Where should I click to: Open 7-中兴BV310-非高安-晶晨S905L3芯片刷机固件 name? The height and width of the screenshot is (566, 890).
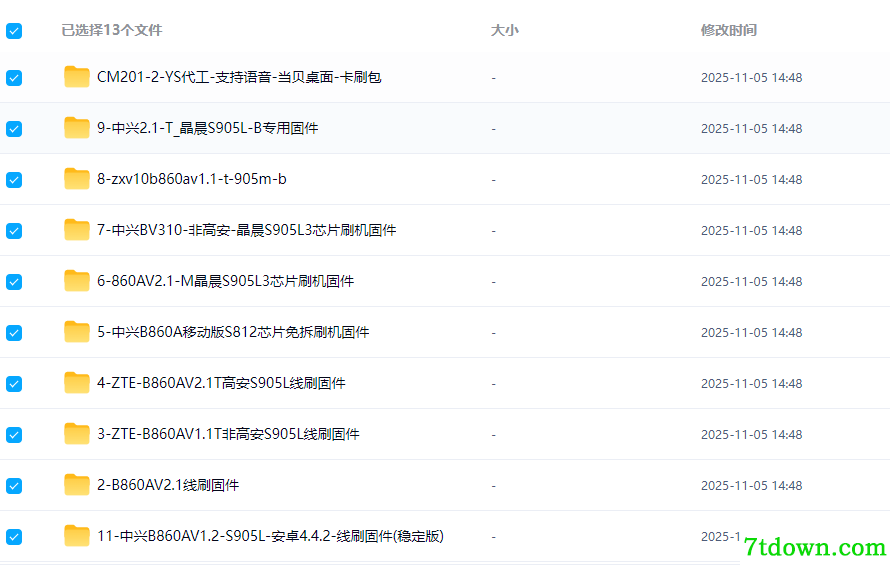(x=246, y=230)
